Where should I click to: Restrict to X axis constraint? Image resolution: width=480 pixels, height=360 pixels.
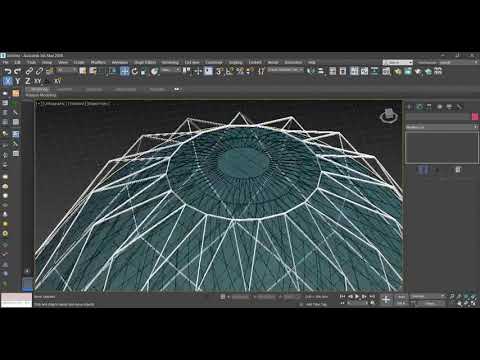pyautogui.click(x=8, y=81)
